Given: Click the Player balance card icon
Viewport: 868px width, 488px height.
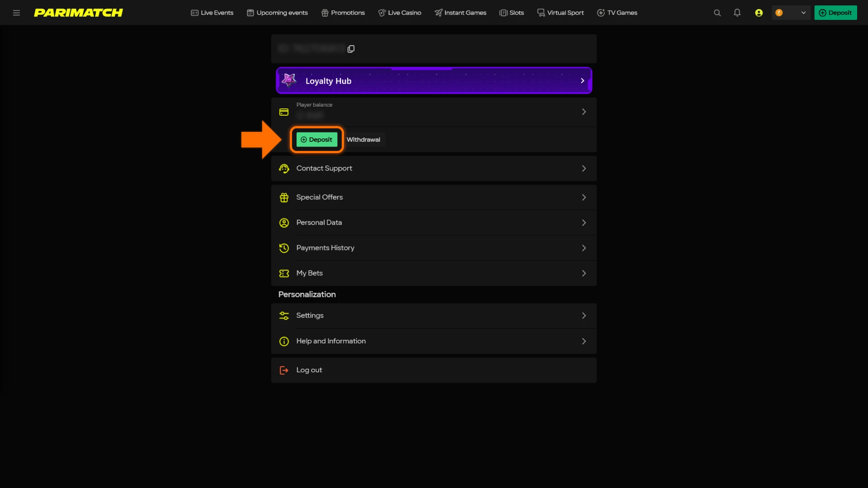Looking at the screenshot, I should 284,112.
